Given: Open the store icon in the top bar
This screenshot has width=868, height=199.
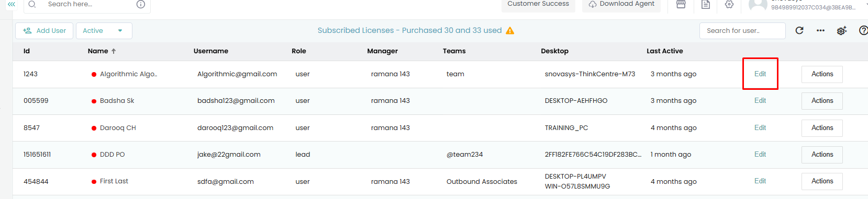Looking at the screenshot, I should click(x=681, y=4).
